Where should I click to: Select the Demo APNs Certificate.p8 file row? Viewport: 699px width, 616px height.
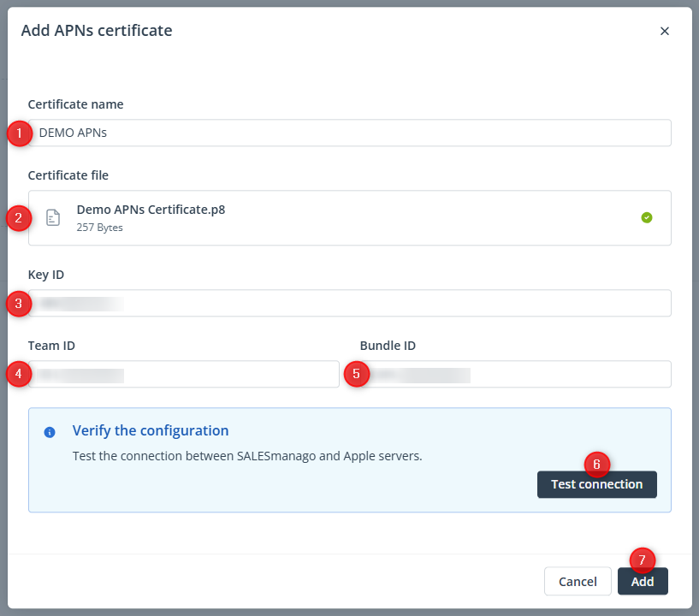click(349, 218)
